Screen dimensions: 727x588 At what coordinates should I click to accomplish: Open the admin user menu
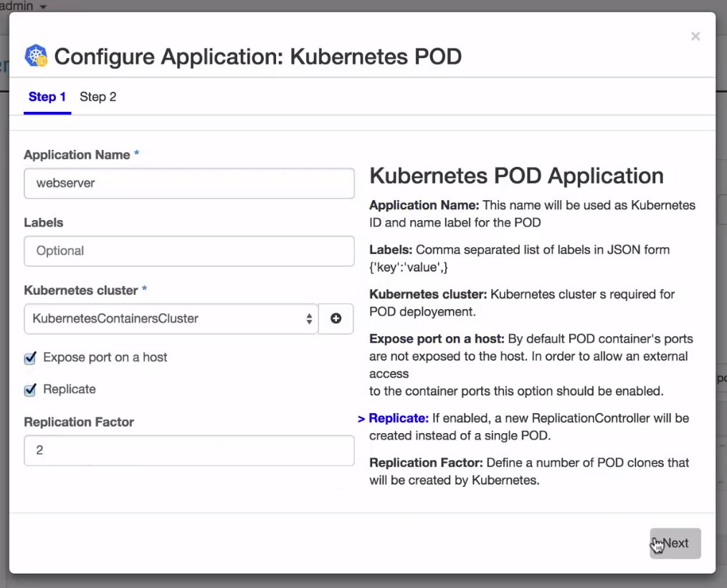[25, 6]
